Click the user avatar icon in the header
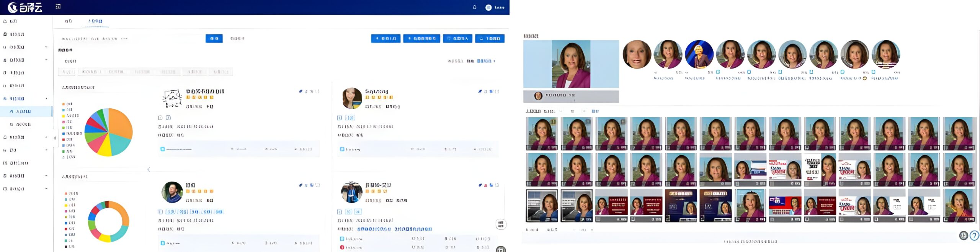980x252 pixels. (x=488, y=7)
